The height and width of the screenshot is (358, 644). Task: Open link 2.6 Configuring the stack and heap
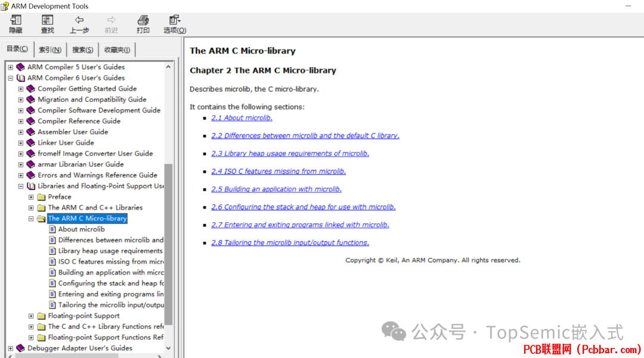tap(304, 207)
